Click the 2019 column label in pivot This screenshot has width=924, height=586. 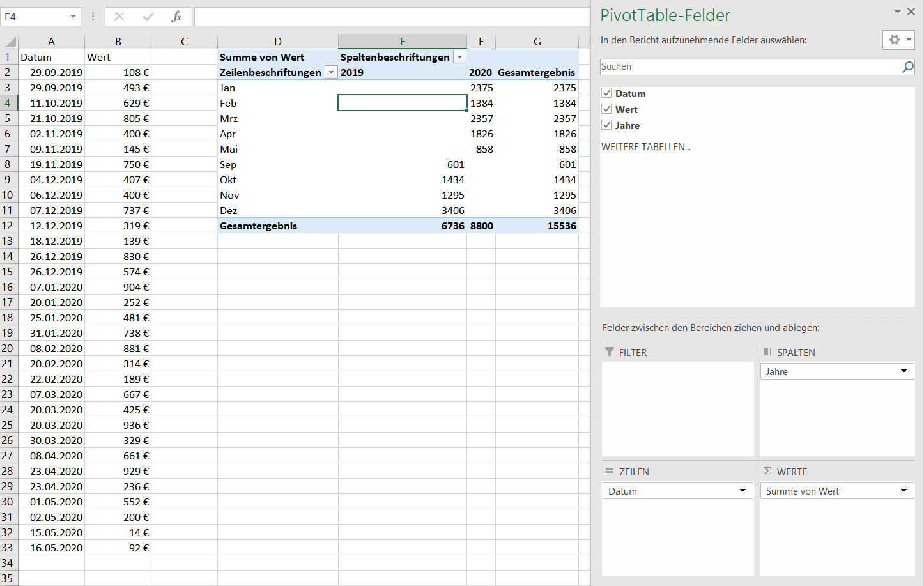(403, 72)
